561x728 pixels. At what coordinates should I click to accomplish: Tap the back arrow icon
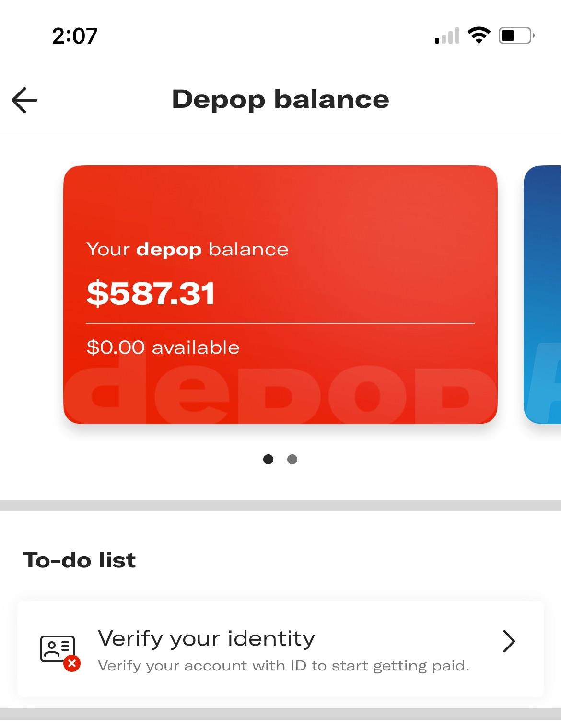(x=24, y=100)
